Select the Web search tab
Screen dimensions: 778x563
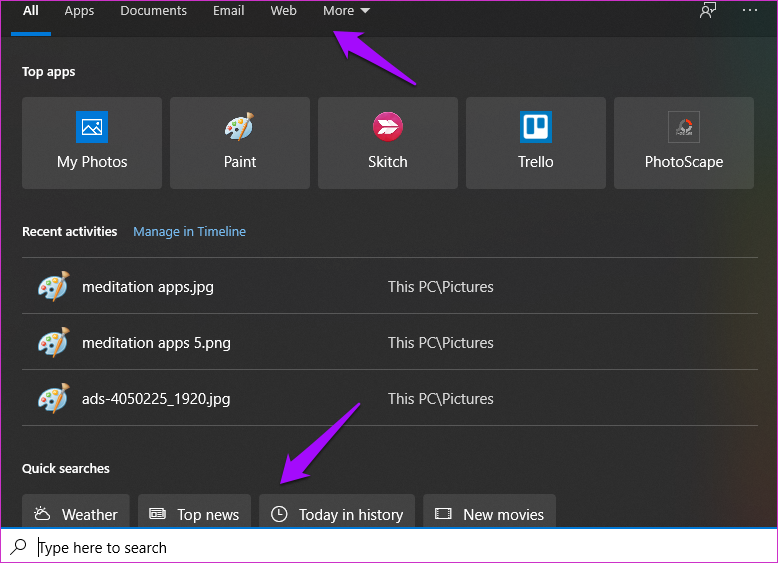click(x=283, y=11)
